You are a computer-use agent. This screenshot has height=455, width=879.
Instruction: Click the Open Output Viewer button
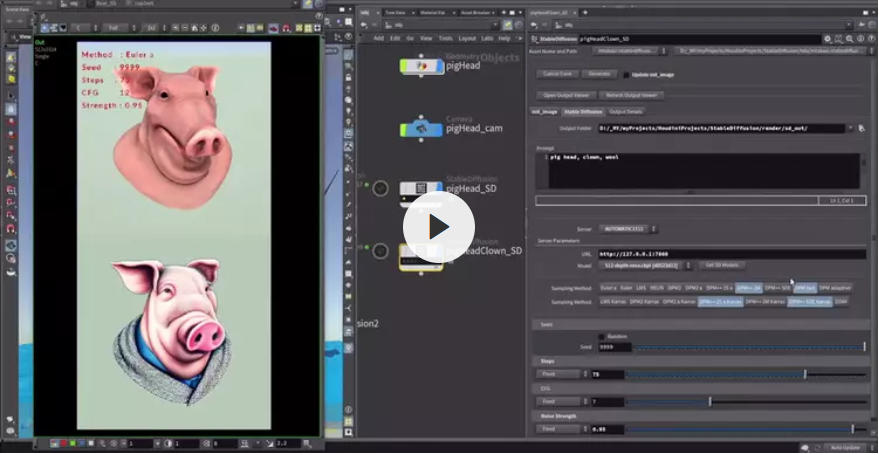click(566, 94)
